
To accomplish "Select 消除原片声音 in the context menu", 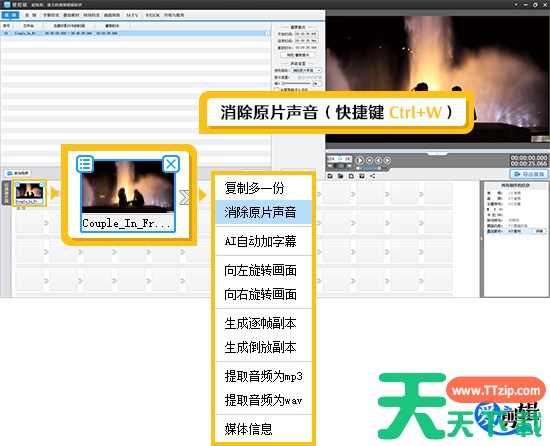I will tap(263, 212).
